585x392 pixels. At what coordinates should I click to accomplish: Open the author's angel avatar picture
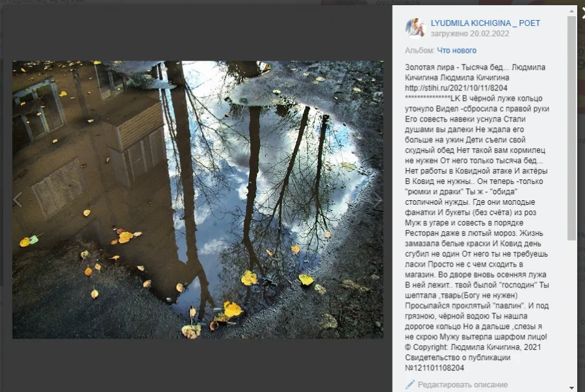pyautogui.click(x=415, y=28)
